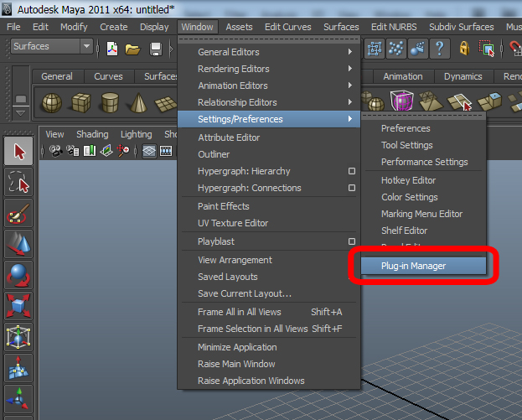This screenshot has width=522, height=420.
Task: Expand Rendering Editors submenu
Action: click(x=269, y=69)
